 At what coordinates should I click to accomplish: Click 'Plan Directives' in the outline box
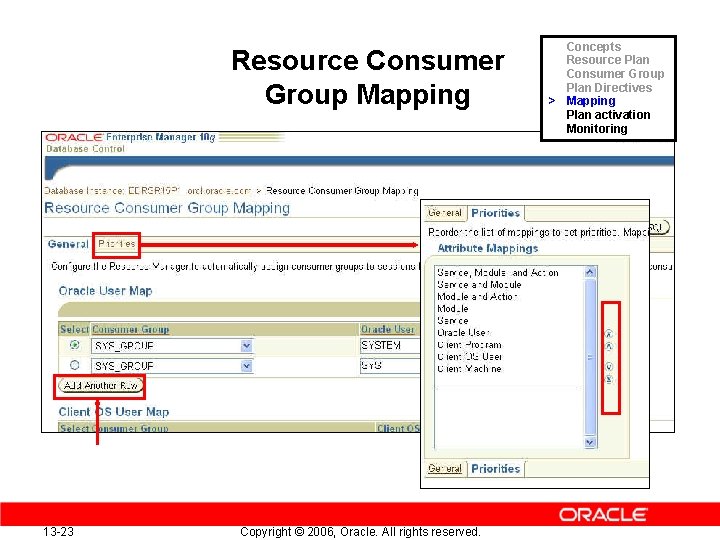(609, 87)
